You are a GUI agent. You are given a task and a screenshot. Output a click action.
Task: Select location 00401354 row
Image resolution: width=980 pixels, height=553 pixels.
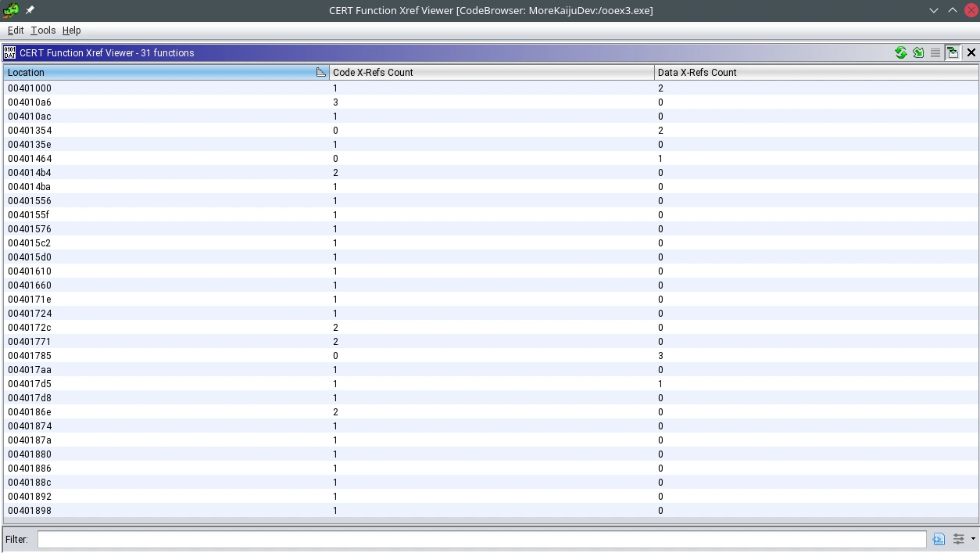(490, 131)
